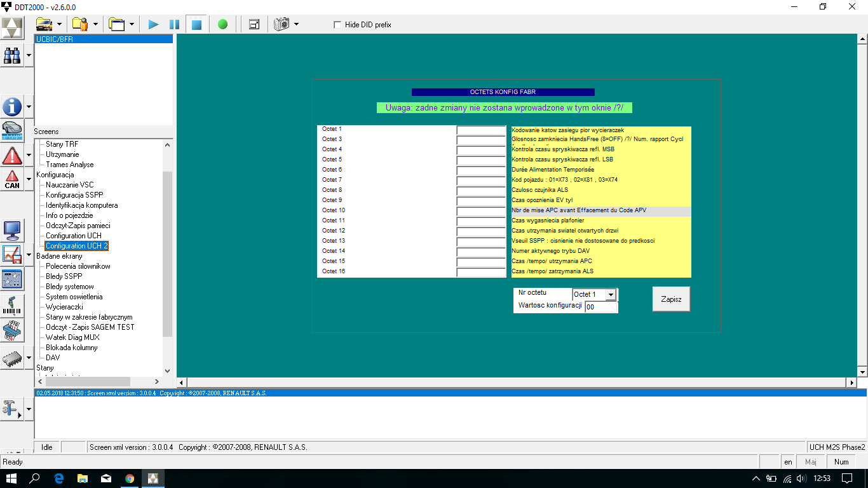This screenshot has height=488, width=868.
Task: Click the barcode scanner icon
Action: [12, 305]
